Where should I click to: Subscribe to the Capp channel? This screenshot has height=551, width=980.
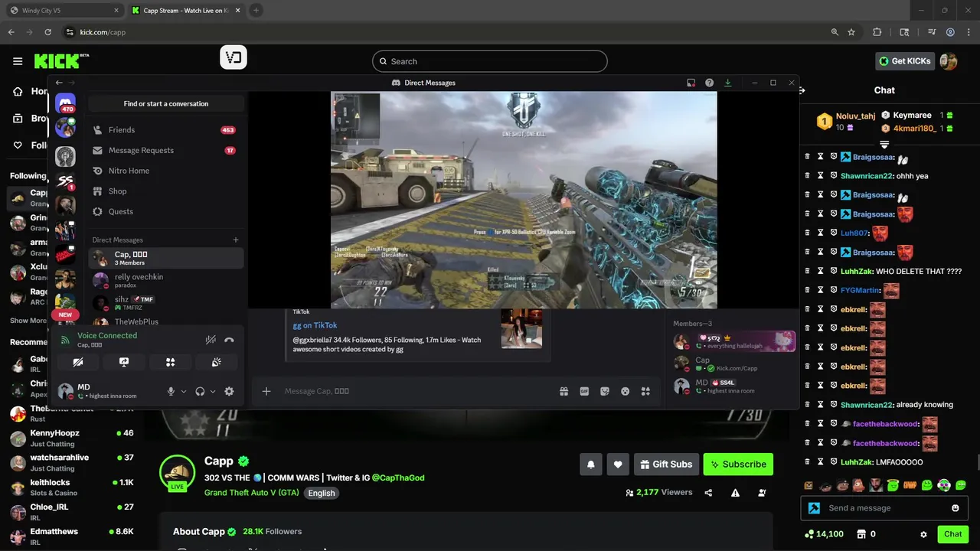tap(738, 464)
